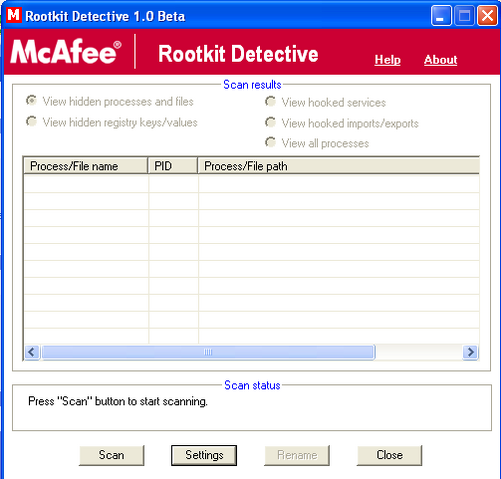Sort by PID column header
This screenshot has height=479, width=501.
pyautogui.click(x=173, y=166)
